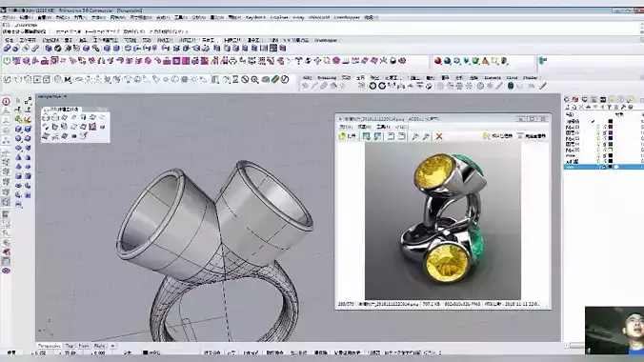Switch to the Right viewport tab

(x=99, y=346)
